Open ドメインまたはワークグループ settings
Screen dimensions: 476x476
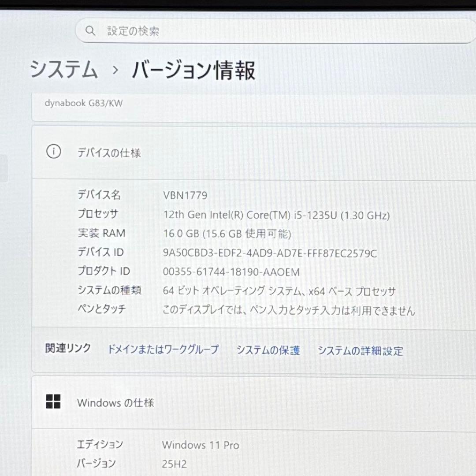click(x=163, y=350)
